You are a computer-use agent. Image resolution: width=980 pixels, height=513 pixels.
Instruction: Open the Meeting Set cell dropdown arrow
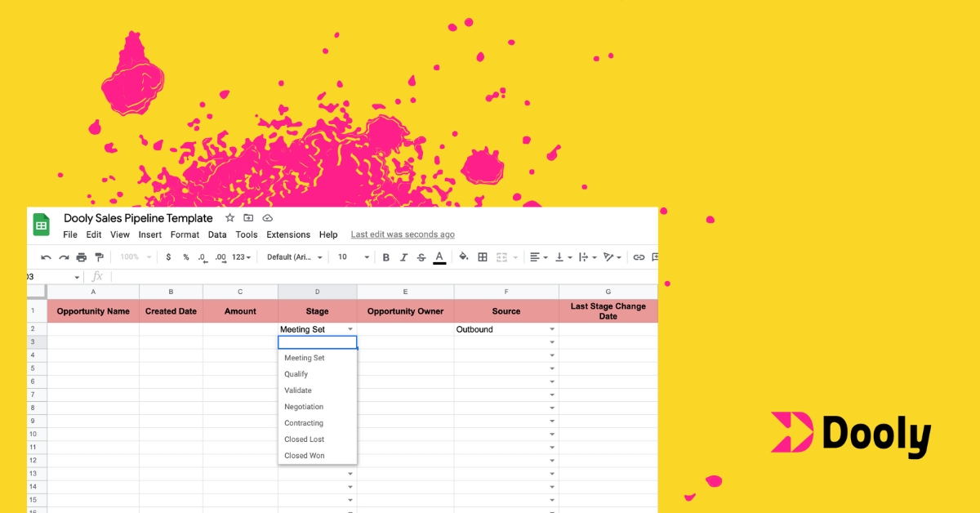[350, 329]
